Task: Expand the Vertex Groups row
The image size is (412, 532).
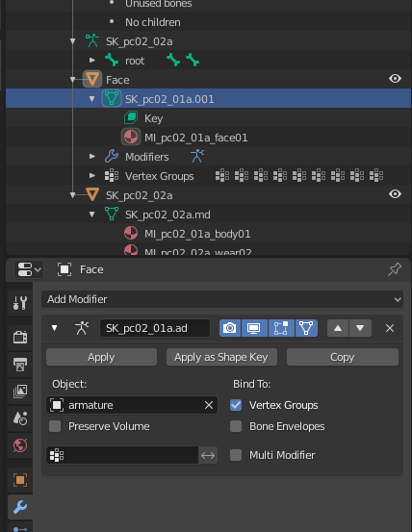Action: (92, 175)
